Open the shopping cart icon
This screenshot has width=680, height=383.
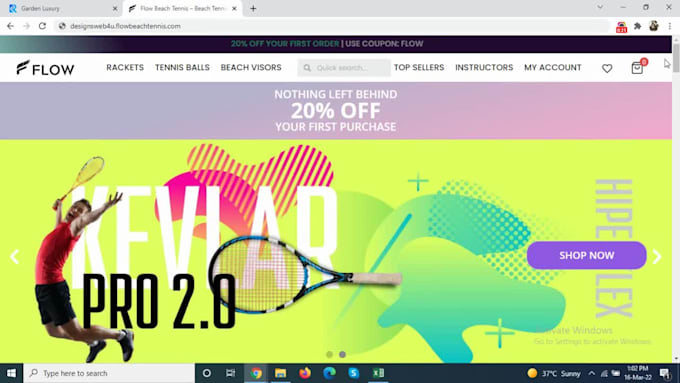[637, 68]
